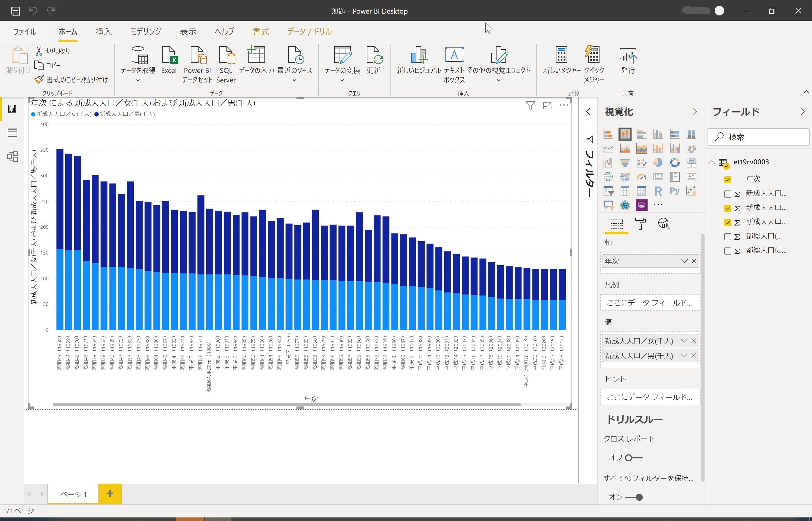Select the area chart visual
The height and width of the screenshot is (521, 812).
click(x=624, y=149)
